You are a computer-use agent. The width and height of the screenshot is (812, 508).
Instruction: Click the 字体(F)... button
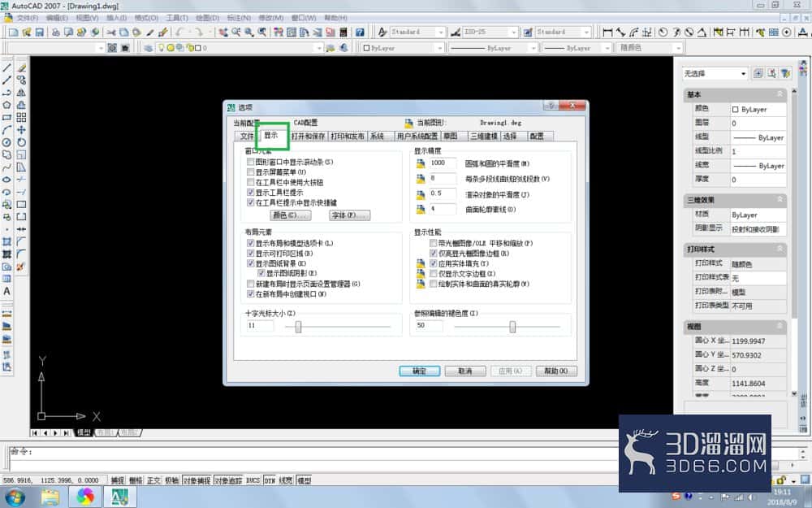(349, 215)
